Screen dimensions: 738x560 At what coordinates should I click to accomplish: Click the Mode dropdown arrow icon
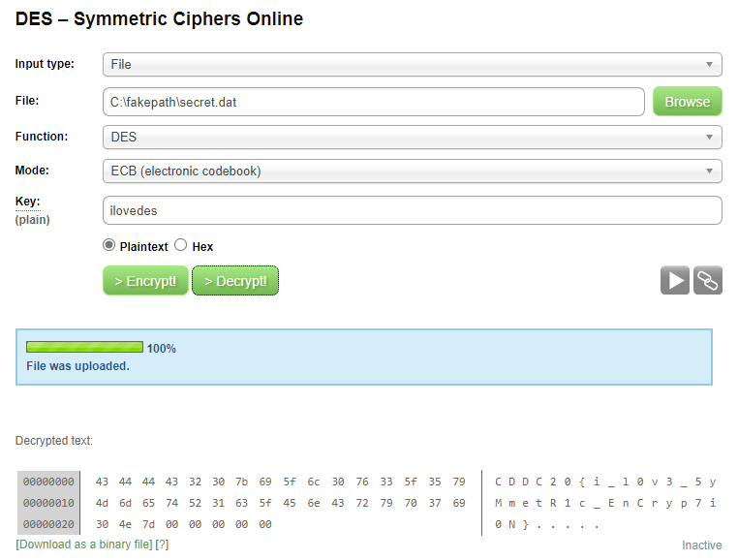[x=709, y=171]
